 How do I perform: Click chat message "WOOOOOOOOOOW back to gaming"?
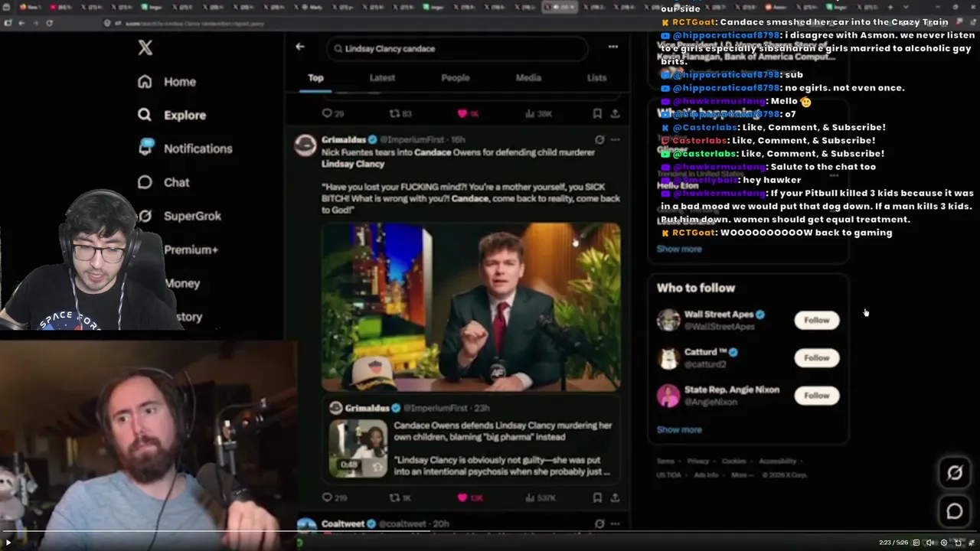point(806,233)
